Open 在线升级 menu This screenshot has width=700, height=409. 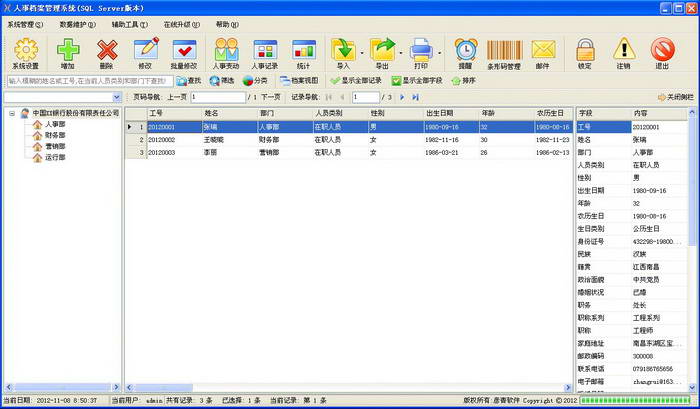point(182,25)
